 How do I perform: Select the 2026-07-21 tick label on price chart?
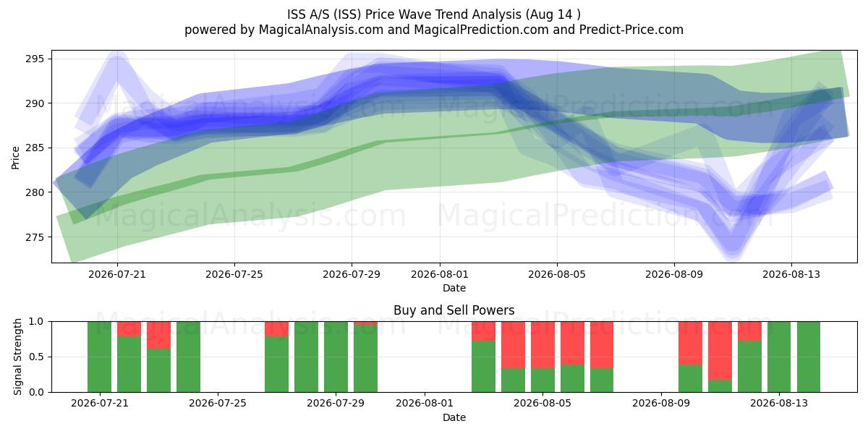pos(117,275)
